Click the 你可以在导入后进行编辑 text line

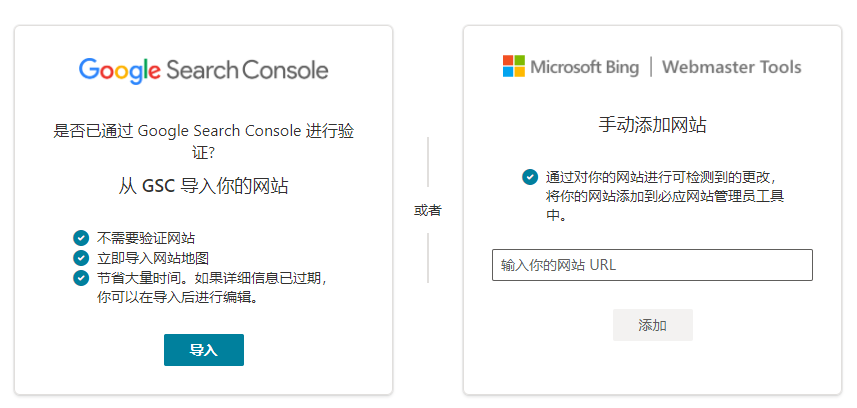(x=178, y=298)
